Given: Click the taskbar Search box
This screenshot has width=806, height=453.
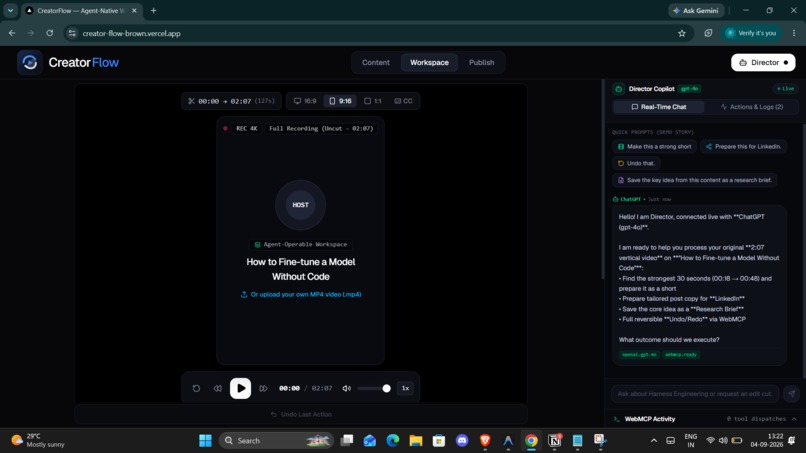Looking at the screenshot, I should pyautogui.click(x=276, y=441).
